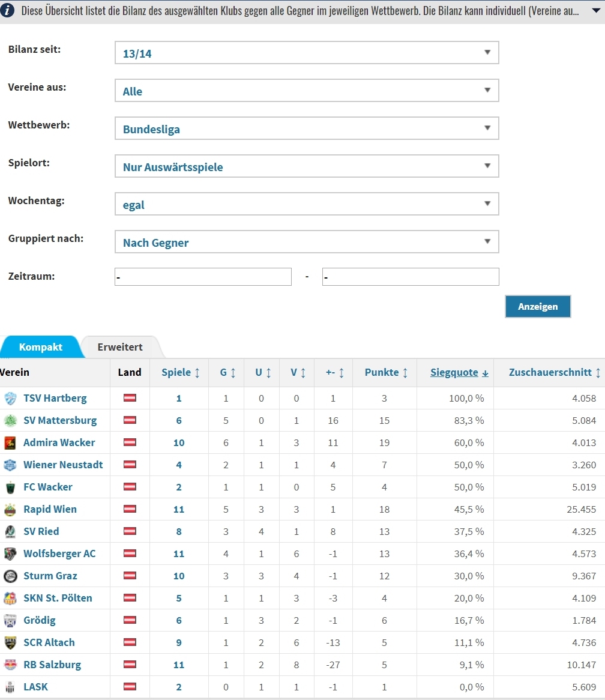
Task: Expand the info banner with top-right arrow
Action: (x=595, y=10)
